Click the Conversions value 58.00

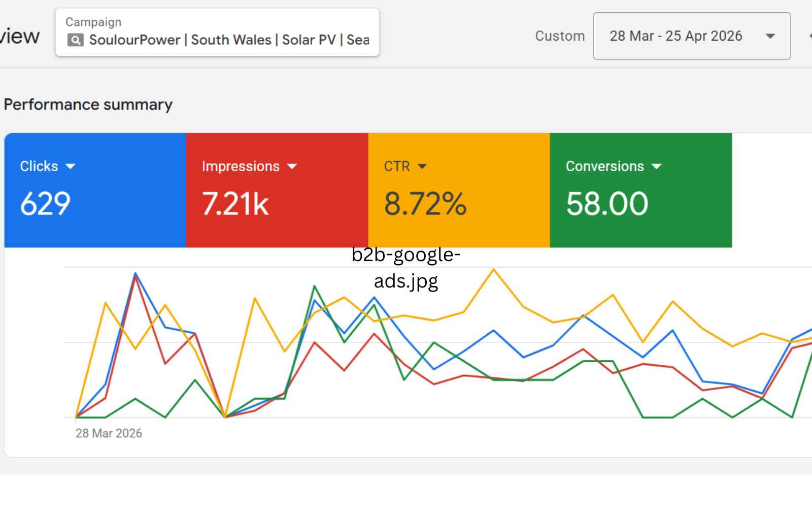[x=607, y=203]
